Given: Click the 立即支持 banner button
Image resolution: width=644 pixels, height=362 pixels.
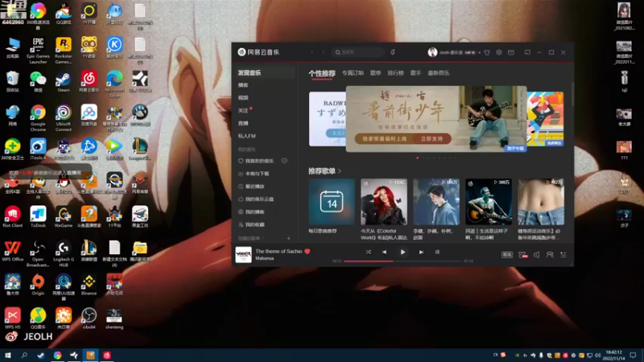Looking at the screenshot, I should coord(431,138).
